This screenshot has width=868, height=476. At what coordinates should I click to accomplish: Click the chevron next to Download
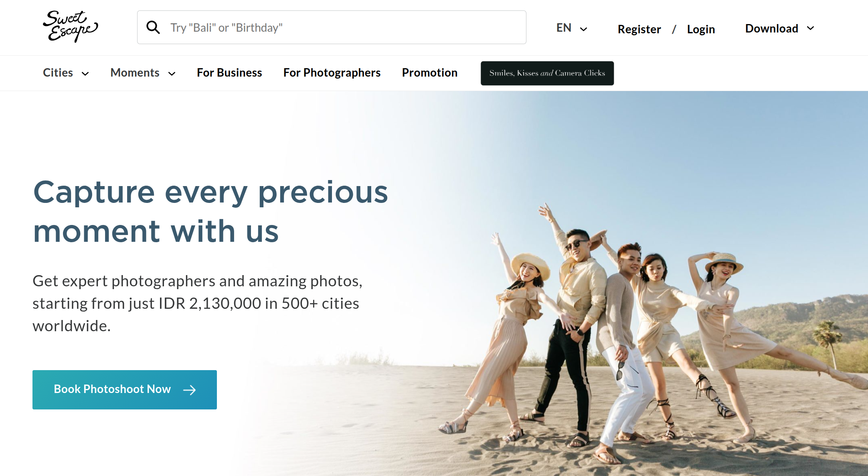click(811, 28)
